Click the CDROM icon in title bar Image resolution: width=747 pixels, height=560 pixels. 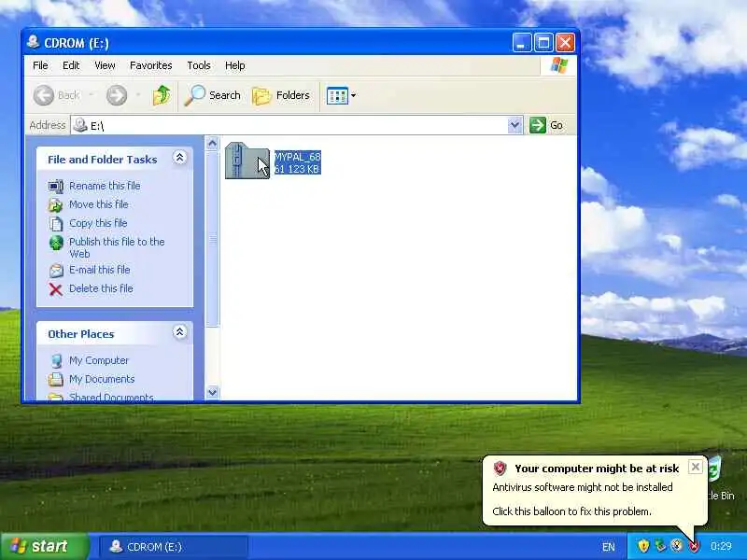click(x=33, y=42)
